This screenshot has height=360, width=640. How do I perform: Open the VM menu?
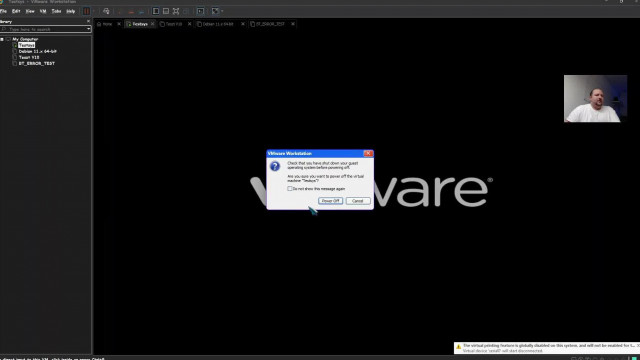coord(43,11)
